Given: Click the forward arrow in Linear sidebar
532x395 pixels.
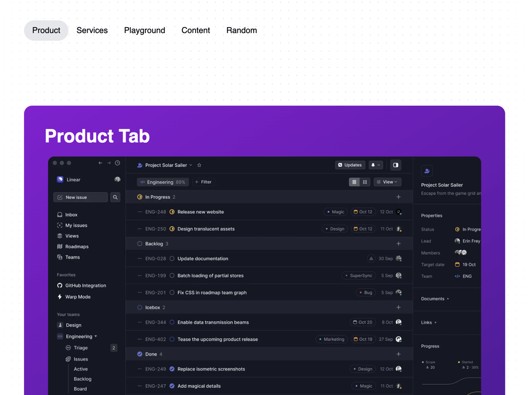Looking at the screenshot, I should tap(109, 163).
